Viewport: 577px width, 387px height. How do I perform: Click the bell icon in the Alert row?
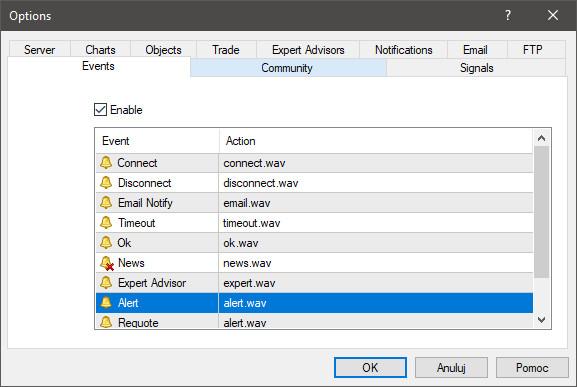pyautogui.click(x=106, y=302)
